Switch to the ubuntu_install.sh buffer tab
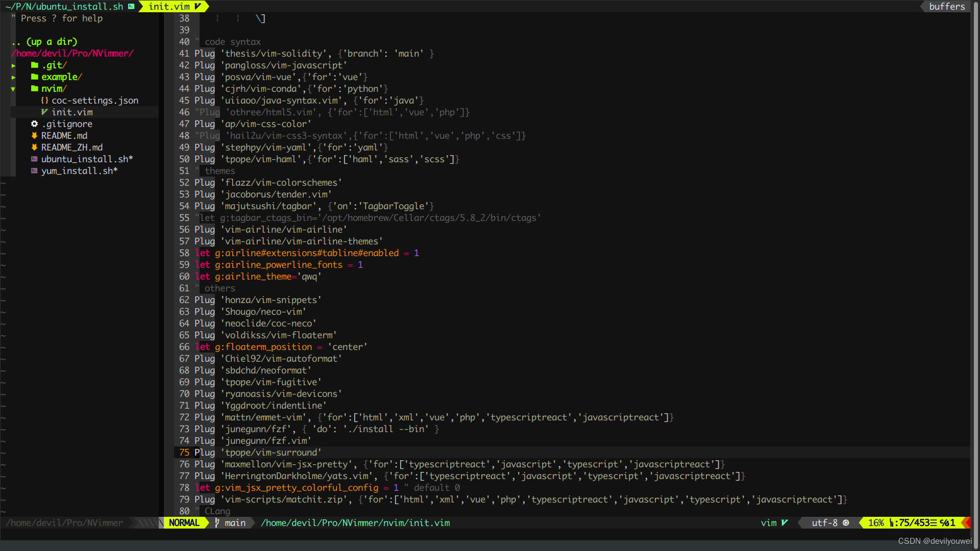 70,7
